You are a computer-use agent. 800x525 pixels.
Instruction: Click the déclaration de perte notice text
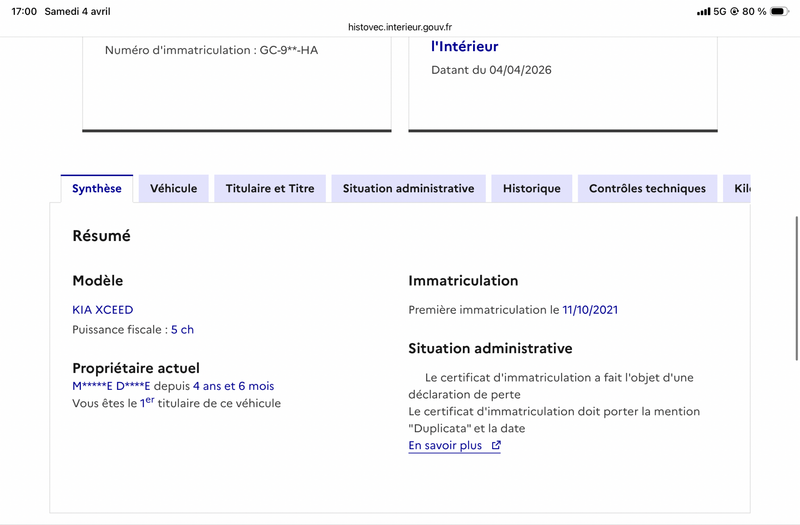pyautogui.click(x=551, y=386)
